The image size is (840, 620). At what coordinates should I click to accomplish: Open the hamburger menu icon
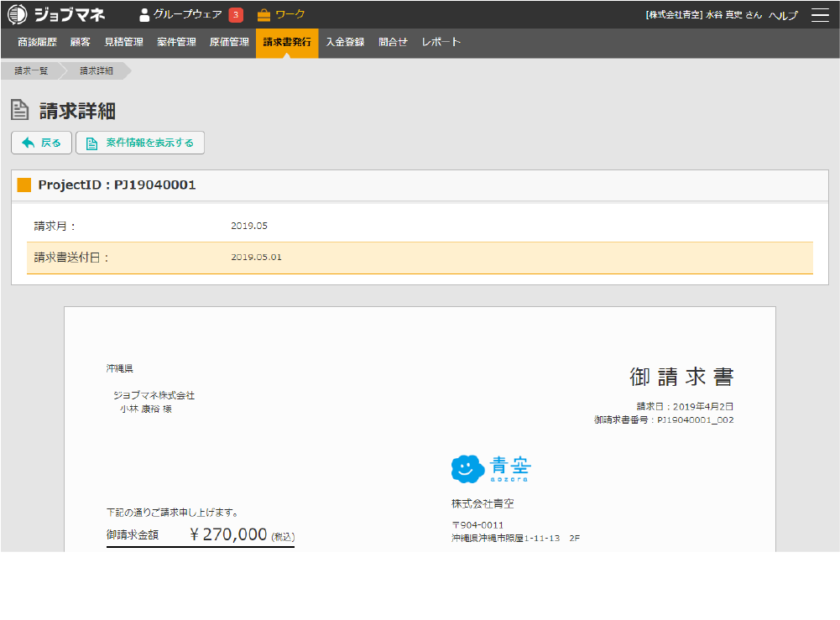820,15
